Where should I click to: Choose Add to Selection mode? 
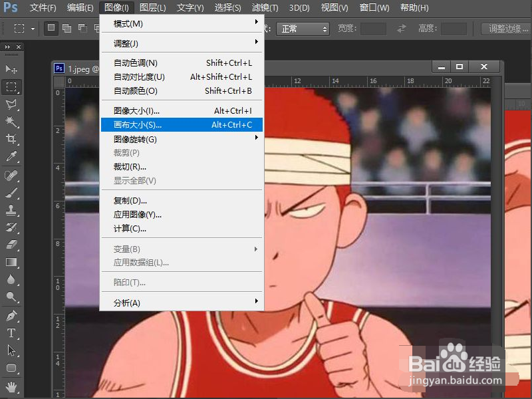pos(67,29)
